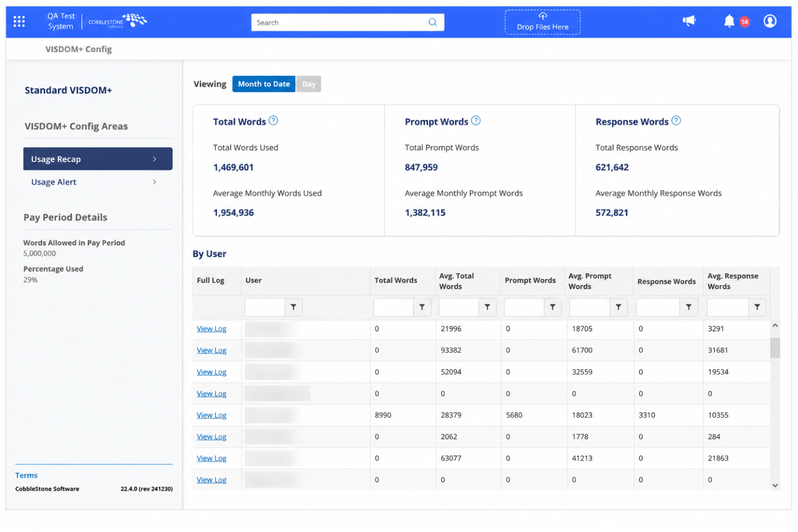This screenshot has width=798, height=532.
Task: Open the Avg. Response Words filter icon
Action: point(757,307)
